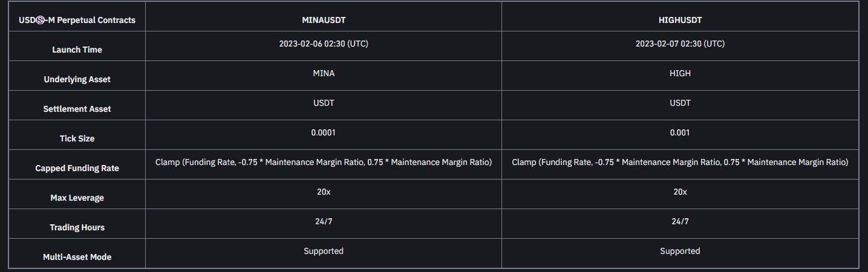
Task: Select the USDⓈ-M Perpetual Contracts header cell
Action: (77, 20)
